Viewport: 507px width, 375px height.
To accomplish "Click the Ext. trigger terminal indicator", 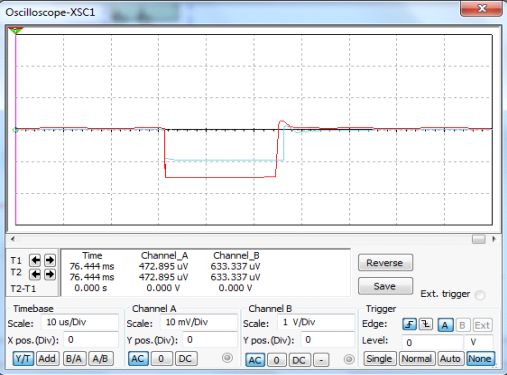I will click(x=480, y=295).
